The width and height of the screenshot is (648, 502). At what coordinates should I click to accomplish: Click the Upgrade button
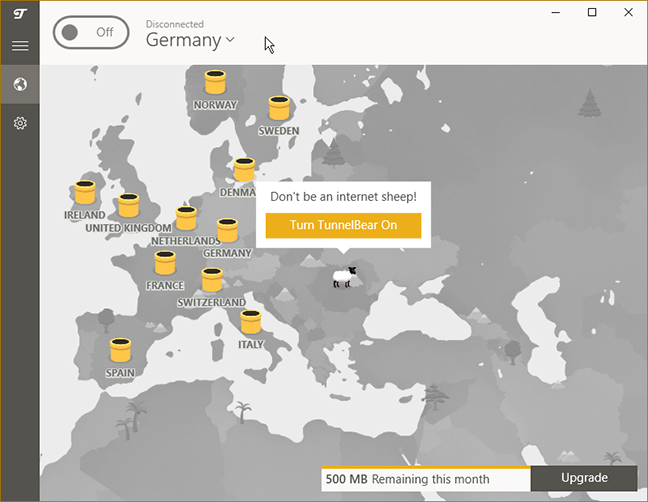click(584, 478)
